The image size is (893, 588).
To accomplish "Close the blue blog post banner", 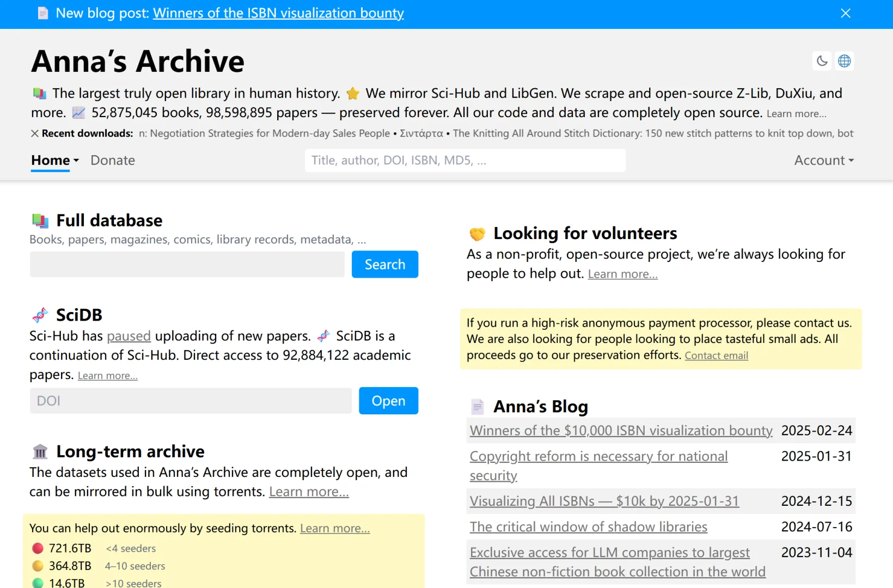I will click(845, 13).
